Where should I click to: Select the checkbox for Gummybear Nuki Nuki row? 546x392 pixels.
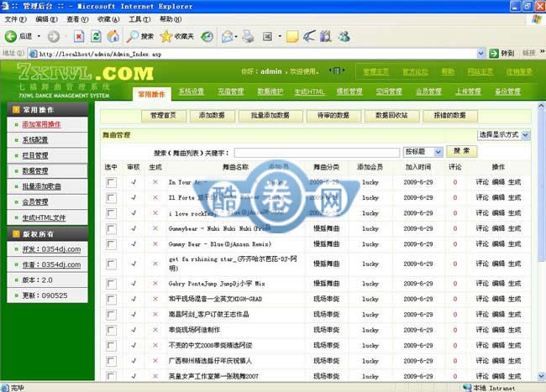111,227
